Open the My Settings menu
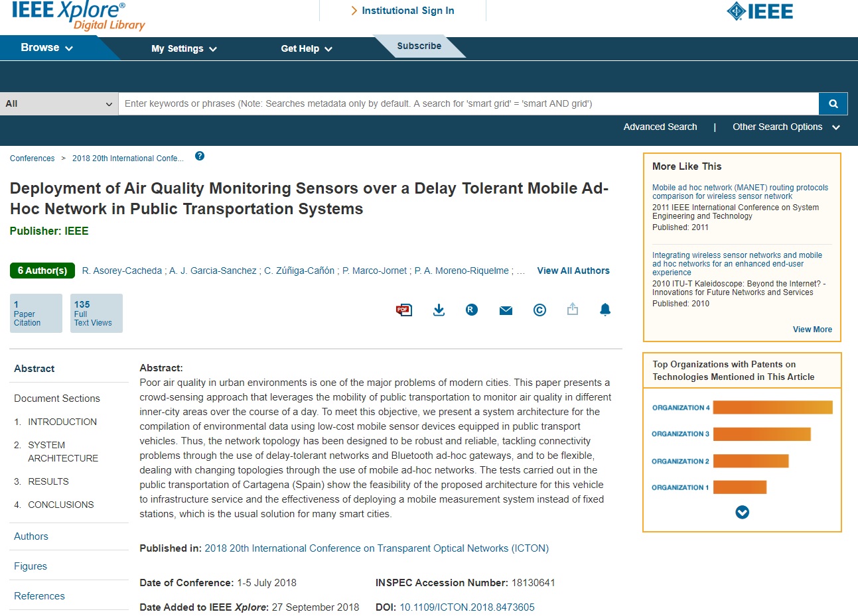This screenshot has width=858, height=616. point(184,48)
